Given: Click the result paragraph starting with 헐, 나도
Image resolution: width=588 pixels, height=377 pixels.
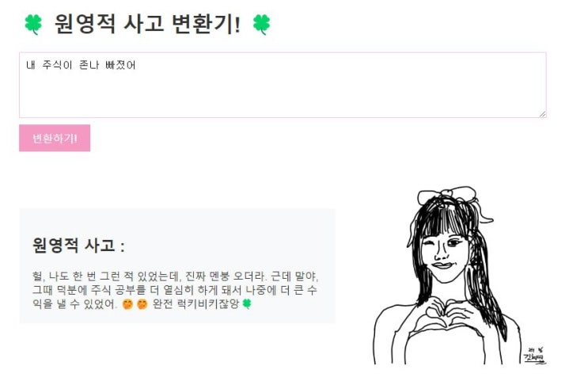Looking at the screenshot, I should click(x=175, y=290).
